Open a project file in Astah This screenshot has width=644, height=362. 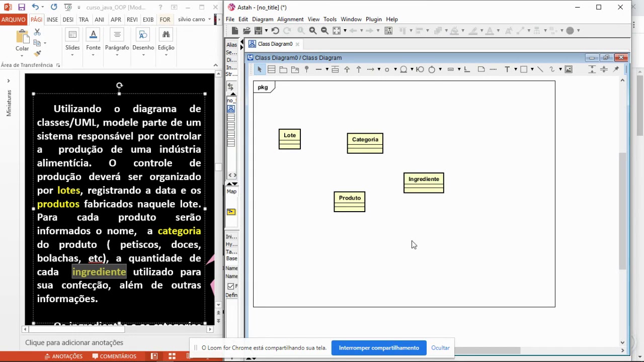(x=247, y=31)
